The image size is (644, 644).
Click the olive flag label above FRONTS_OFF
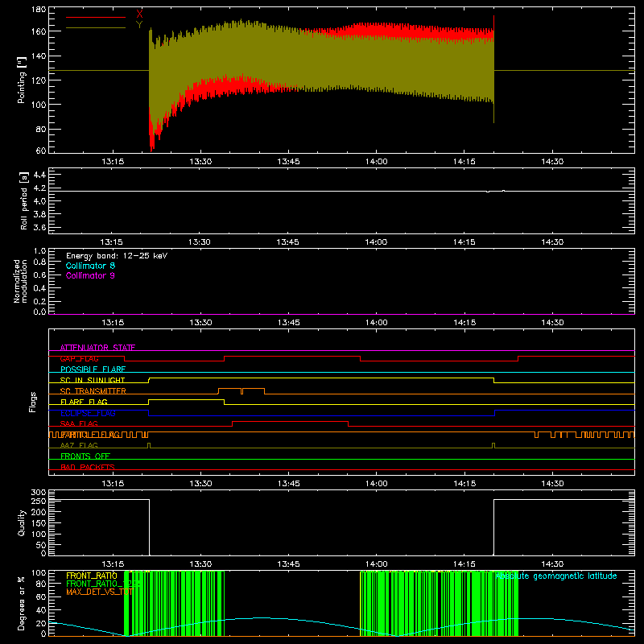pyautogui.click(x=79, y=445)
